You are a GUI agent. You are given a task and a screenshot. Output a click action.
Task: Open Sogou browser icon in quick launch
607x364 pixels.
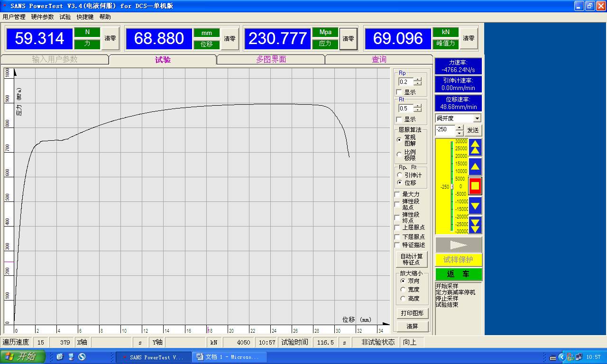point(82,357)
